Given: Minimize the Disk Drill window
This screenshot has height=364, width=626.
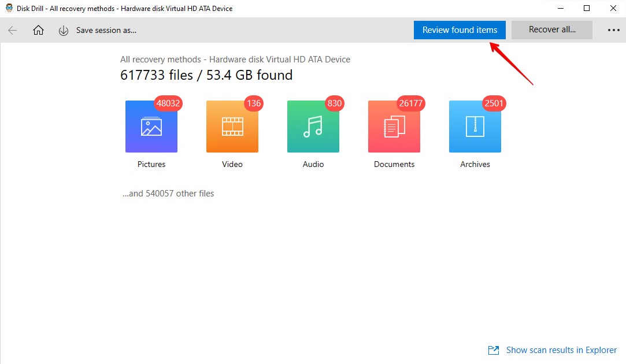Looking at the screenshot, I should [x=561, y=9].
